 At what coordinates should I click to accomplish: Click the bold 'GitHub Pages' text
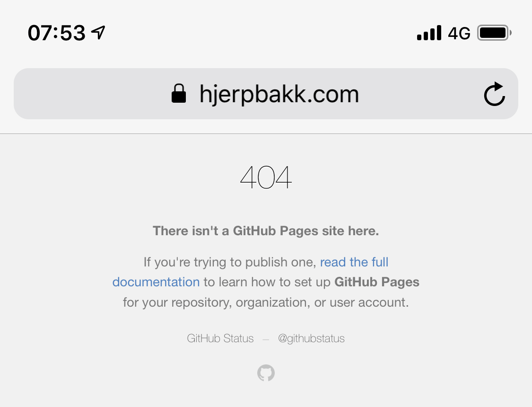(377, 282)
